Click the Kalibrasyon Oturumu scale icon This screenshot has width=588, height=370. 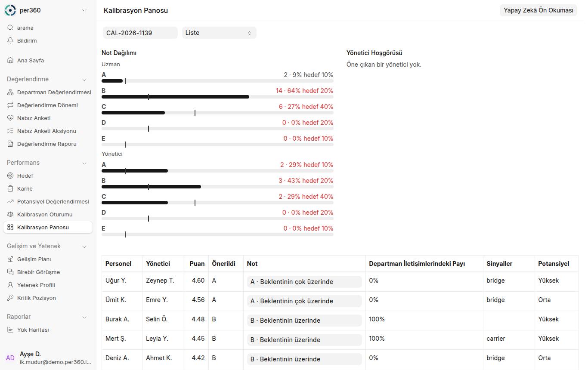pos(10,214)
